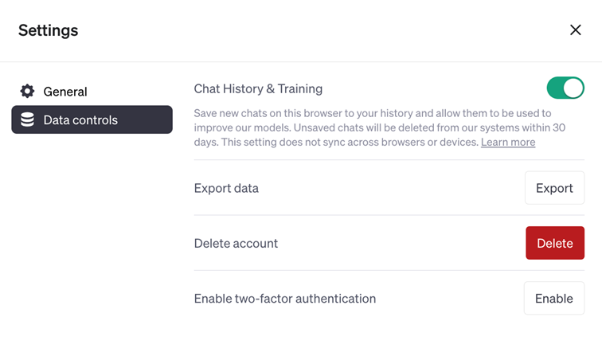Click the Settings dialog heading
This screenshot has width=602, height=364.
point(49,30)
